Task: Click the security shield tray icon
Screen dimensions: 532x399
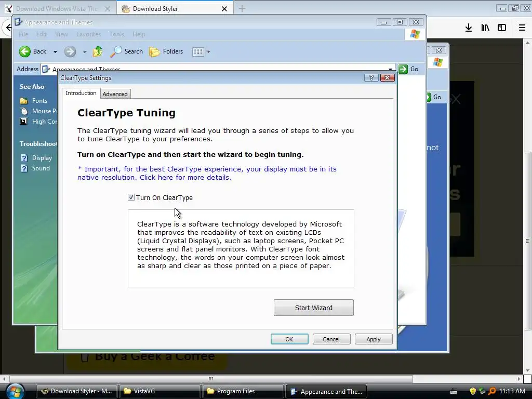Action: point(473,391)
